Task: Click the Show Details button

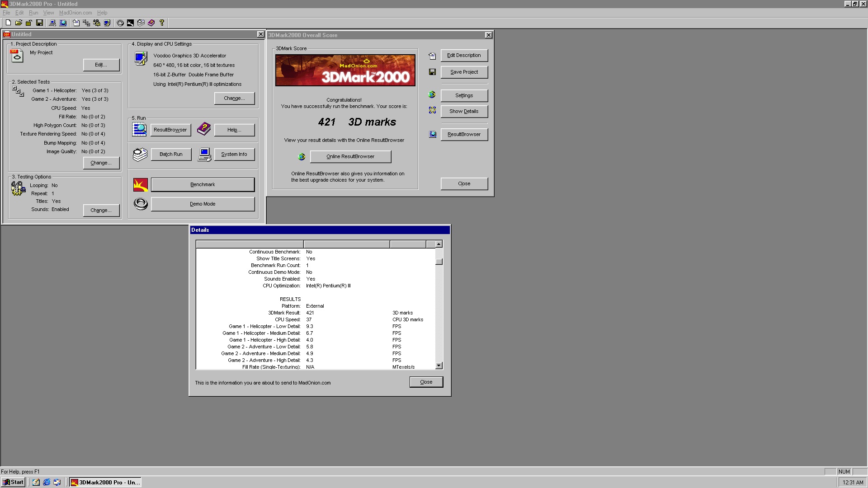Action: point(464,112)
